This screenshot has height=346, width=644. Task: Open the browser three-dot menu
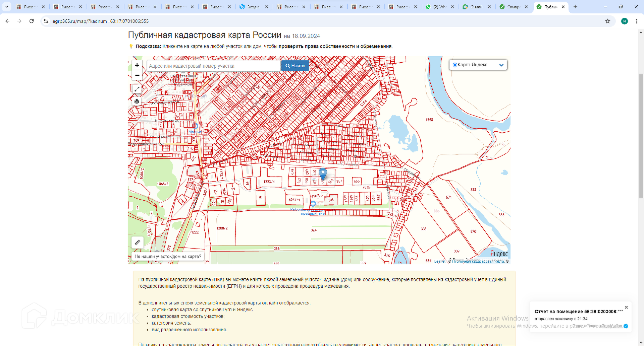point(636,21)
